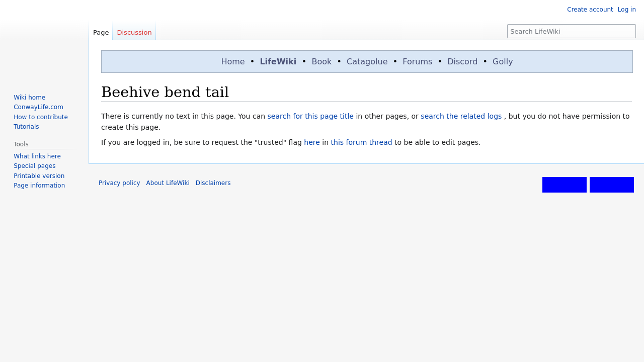Switch to the Discussion tab
The image size is (644, 362).
coord(134,32)
